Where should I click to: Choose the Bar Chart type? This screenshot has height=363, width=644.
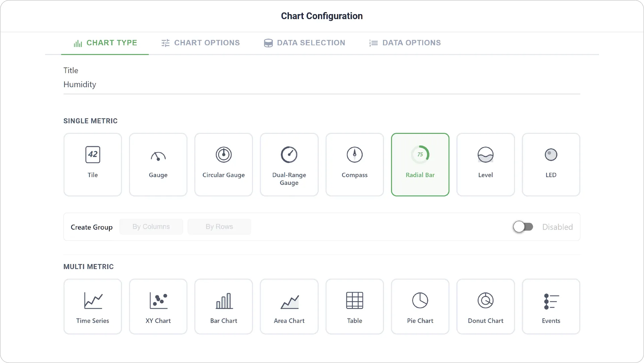223,307
